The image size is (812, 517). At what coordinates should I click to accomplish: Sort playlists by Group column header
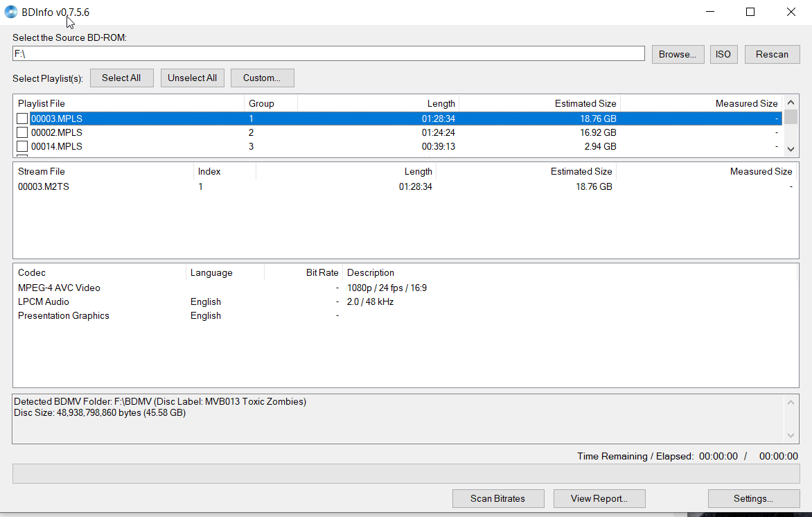[x=271, y=103]
